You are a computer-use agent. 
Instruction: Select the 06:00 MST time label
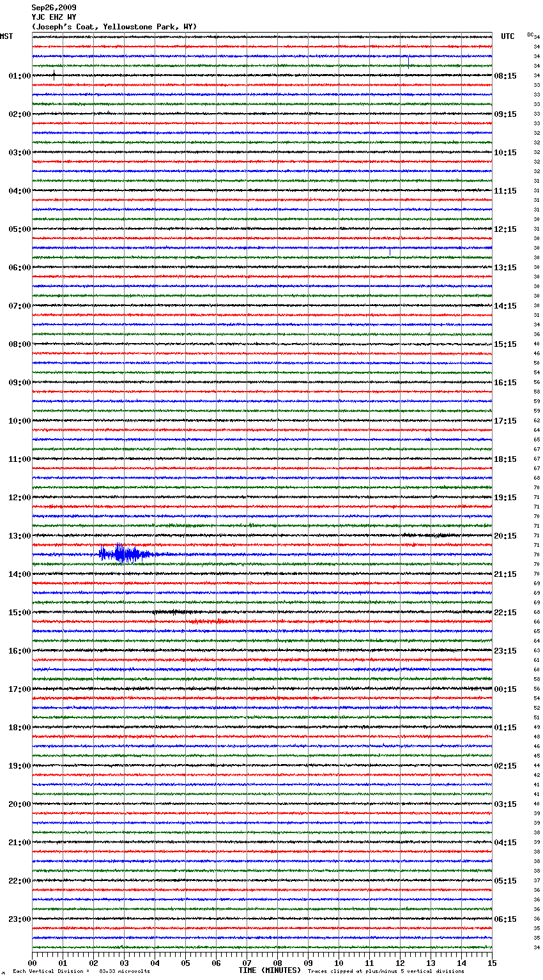pyautogui.click(x=20, y=268)
